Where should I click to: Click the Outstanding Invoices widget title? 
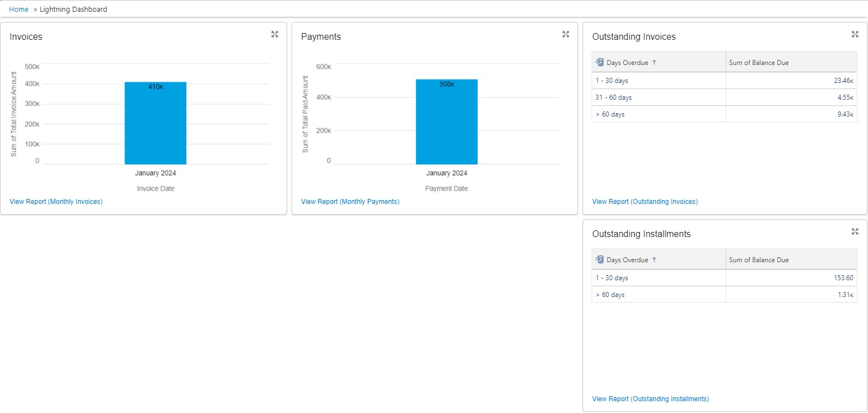pos(634,37)
